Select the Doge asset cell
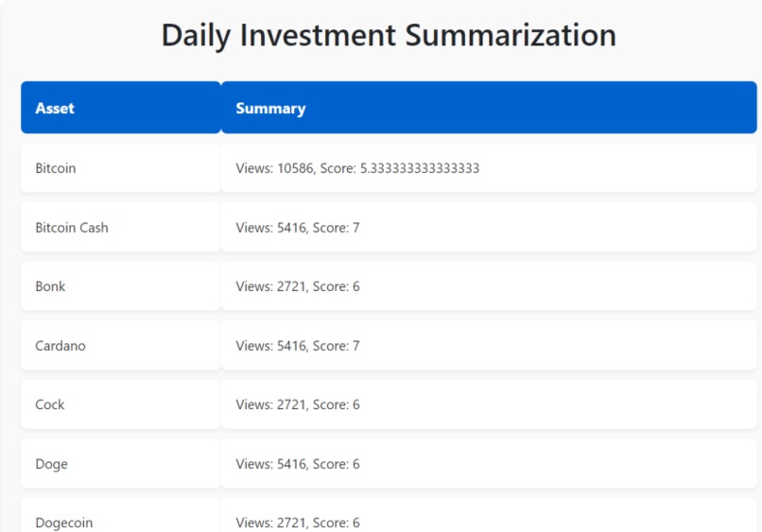762x532 pixels. tap(121, 464)
